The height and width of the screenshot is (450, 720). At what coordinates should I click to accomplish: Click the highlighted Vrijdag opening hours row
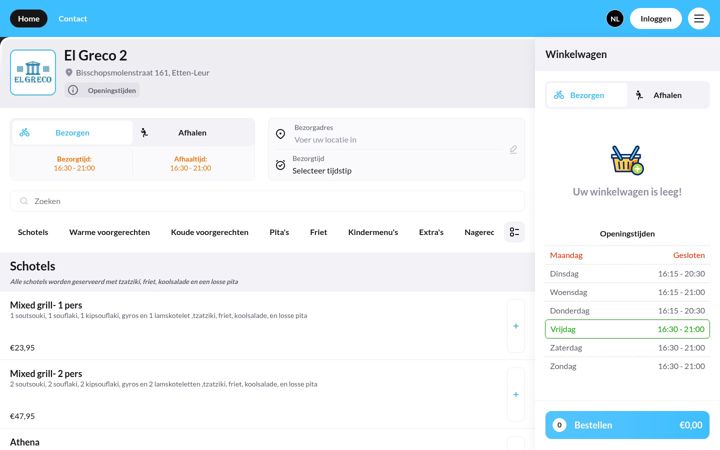[627, 329]
